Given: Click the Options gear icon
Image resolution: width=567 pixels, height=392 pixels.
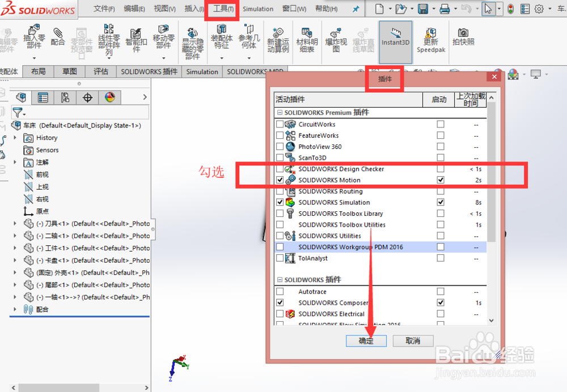Looking at the screenshot, I should (x=539, y=8).
